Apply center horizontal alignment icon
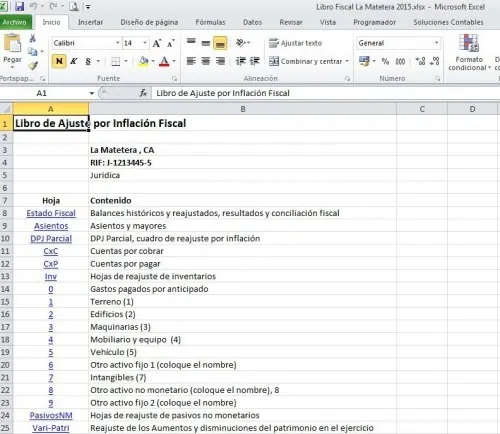The image size is (500, 434). click(x=206, y=61)
